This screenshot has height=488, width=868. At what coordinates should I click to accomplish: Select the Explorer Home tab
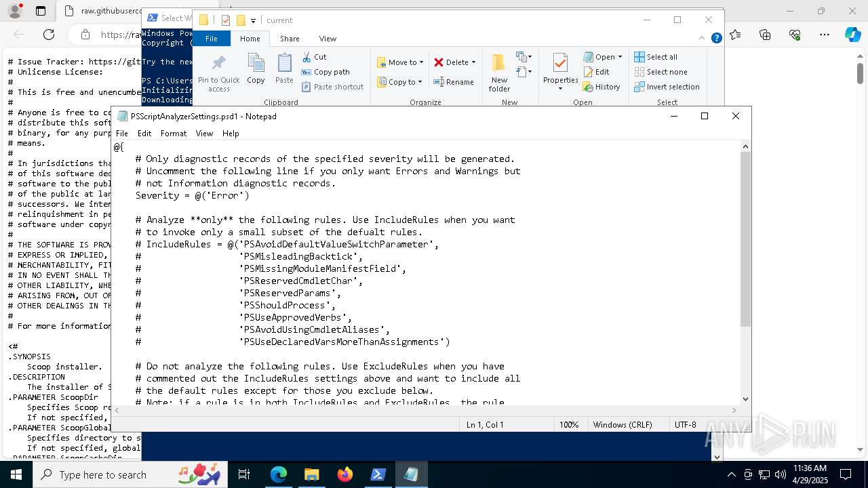[x=250, y=39]
